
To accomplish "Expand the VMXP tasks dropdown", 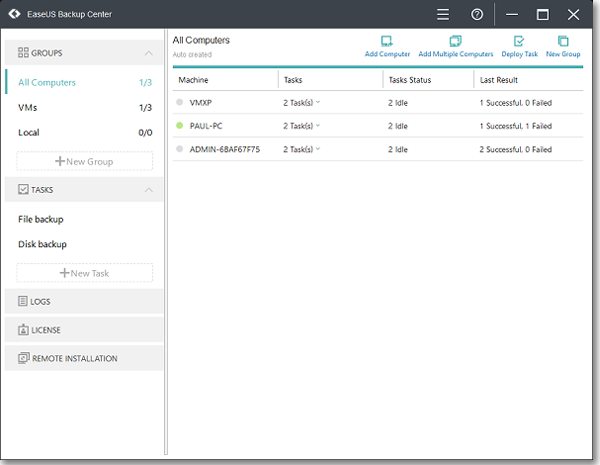I will 318,102.
